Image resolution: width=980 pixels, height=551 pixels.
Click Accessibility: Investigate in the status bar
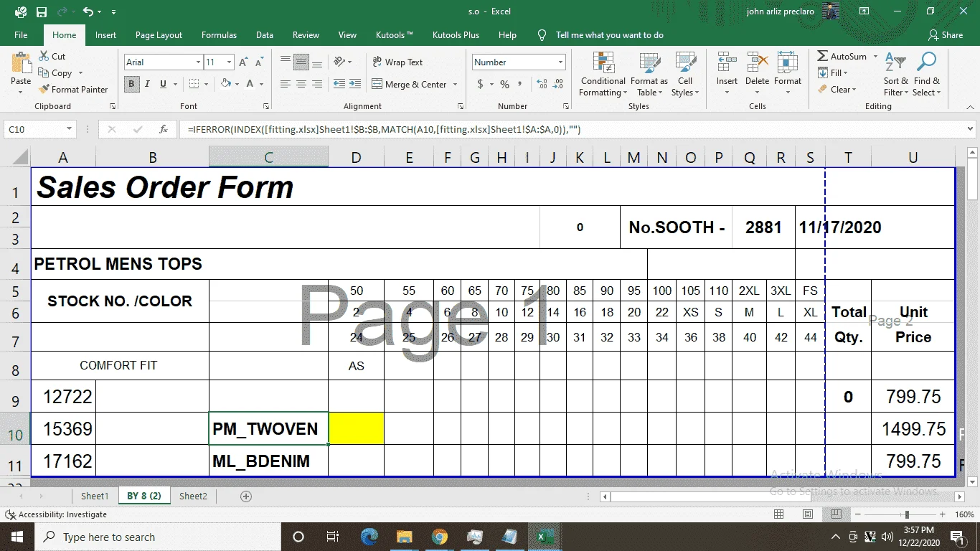(56, 514)
